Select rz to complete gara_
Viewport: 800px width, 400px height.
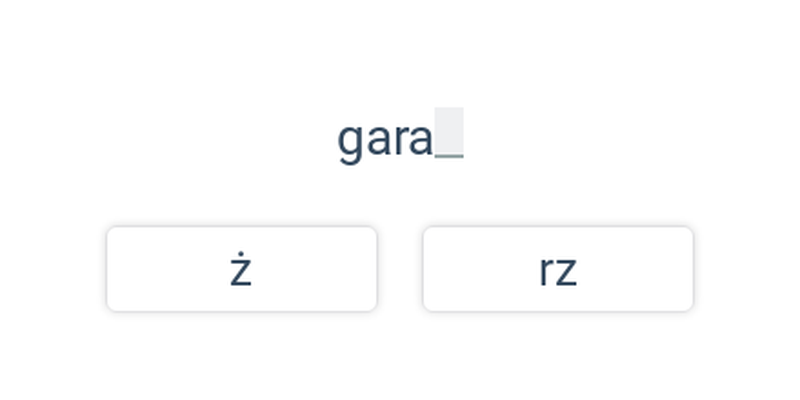coord(558,269)
